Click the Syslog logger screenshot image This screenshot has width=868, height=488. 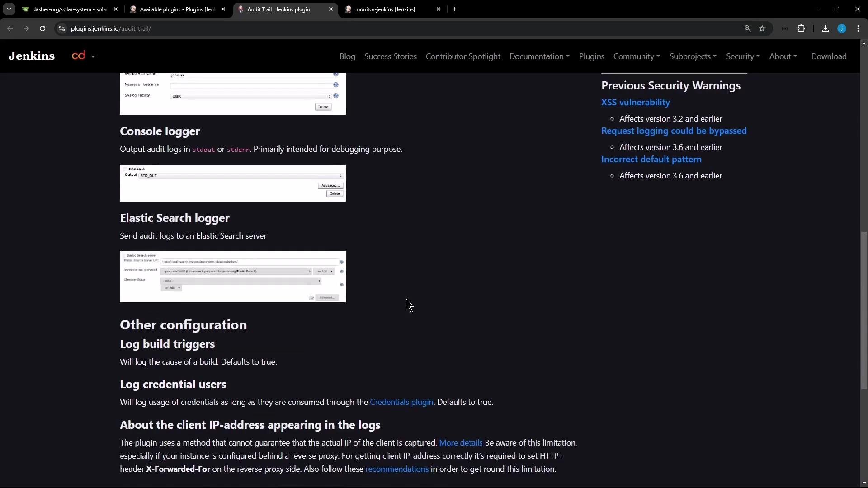[x=233, y=94]
